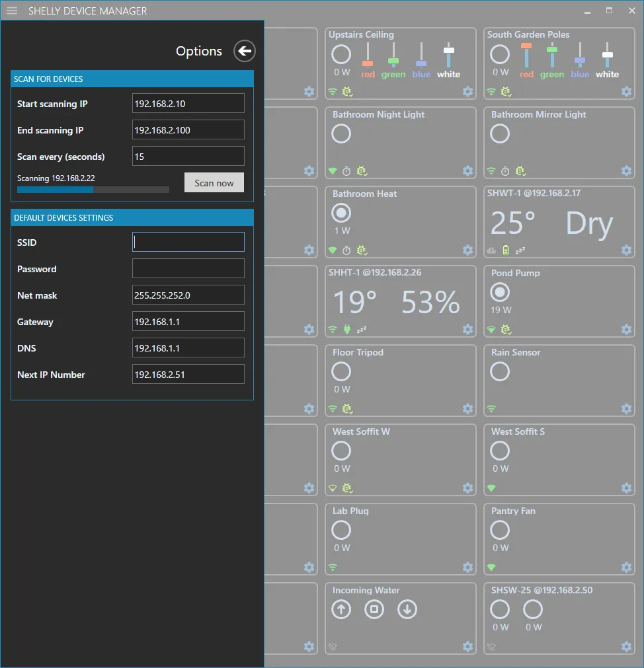The width and height of the screenshot is (644, 668).
Task: Open Lab Plug settings gear
Action: [467, 568]
